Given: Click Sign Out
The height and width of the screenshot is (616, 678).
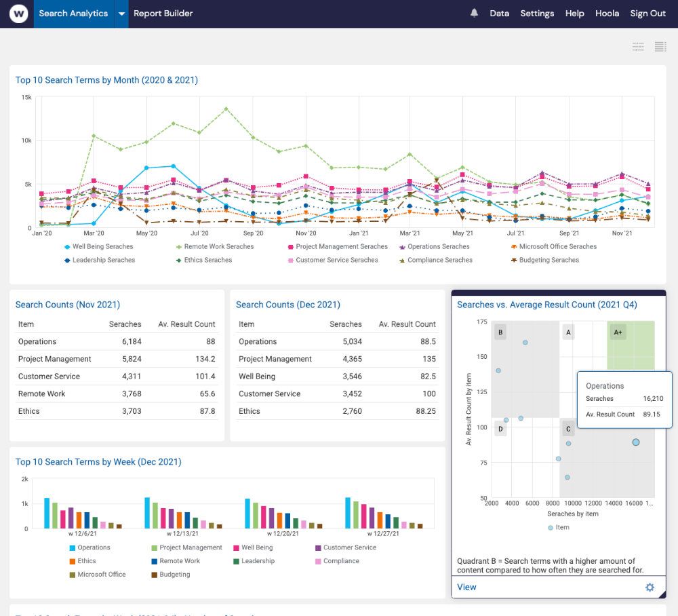Looking at the screenshot, I should click(647, 13).
